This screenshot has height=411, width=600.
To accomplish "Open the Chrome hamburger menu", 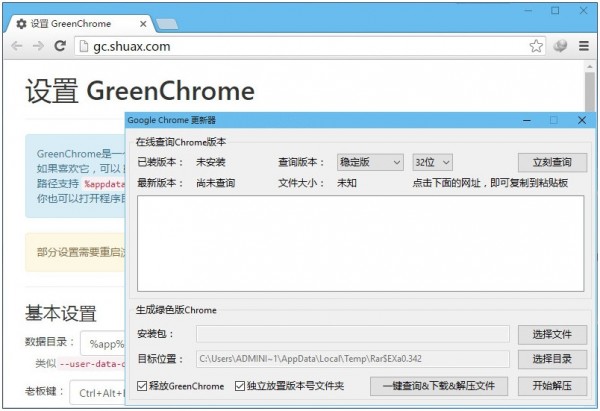I will tap(582, 46).
